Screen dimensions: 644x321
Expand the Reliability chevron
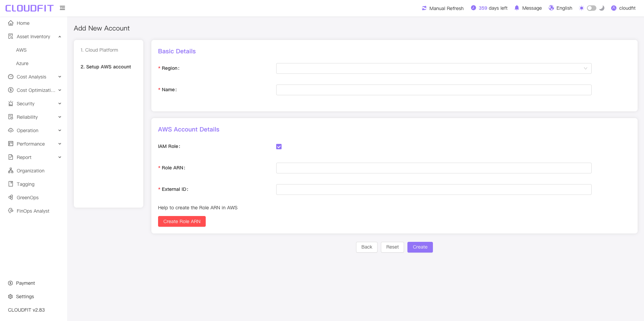(60, 117)
